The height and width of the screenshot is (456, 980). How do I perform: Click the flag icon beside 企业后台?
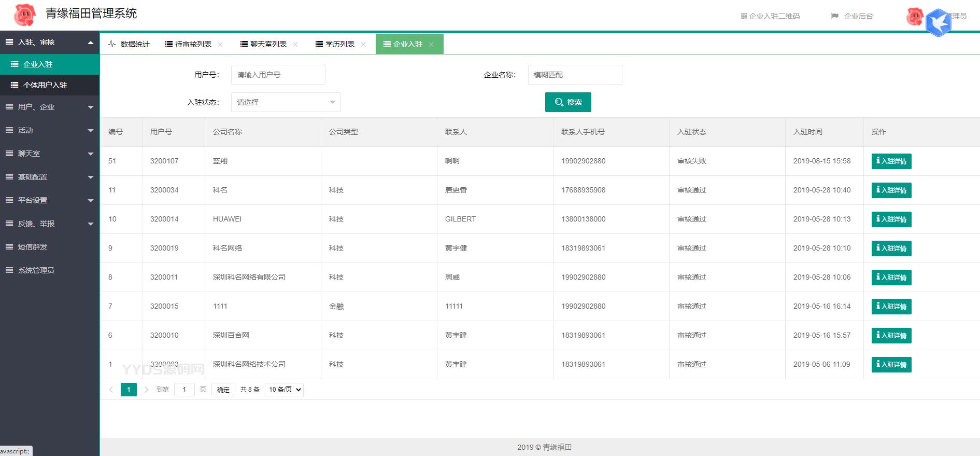click(834, 16)
